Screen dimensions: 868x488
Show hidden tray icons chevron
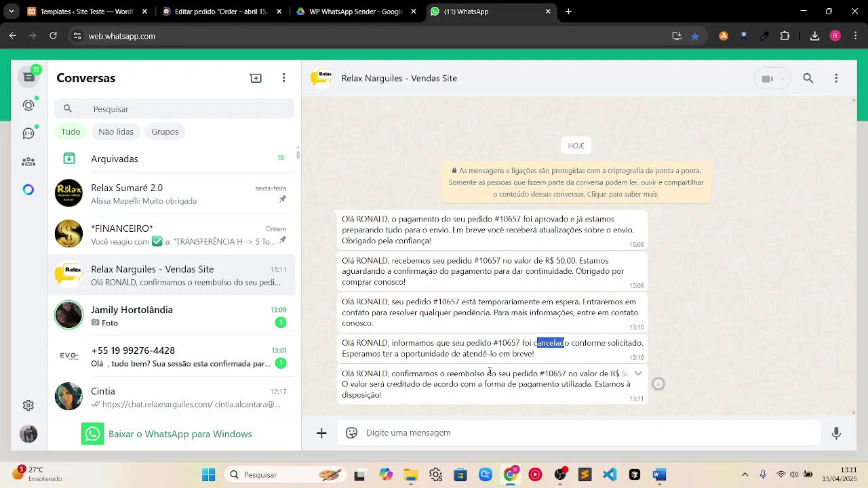tap(745, 474)
